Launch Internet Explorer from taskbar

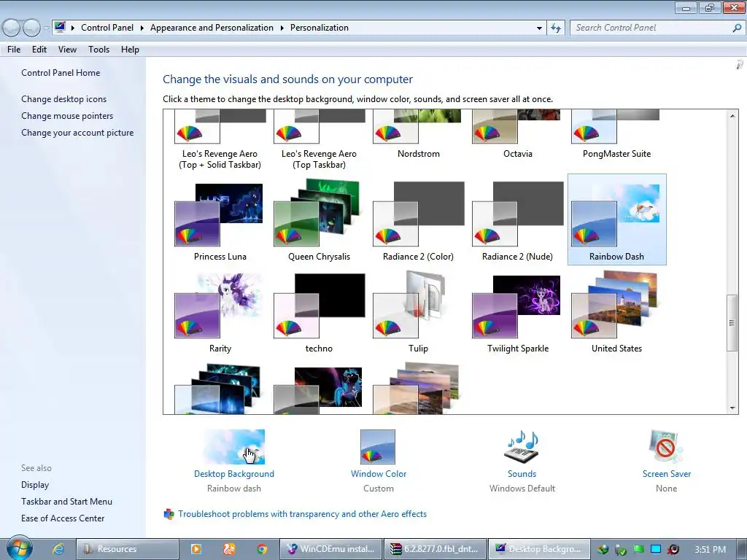tap(58, 549)
